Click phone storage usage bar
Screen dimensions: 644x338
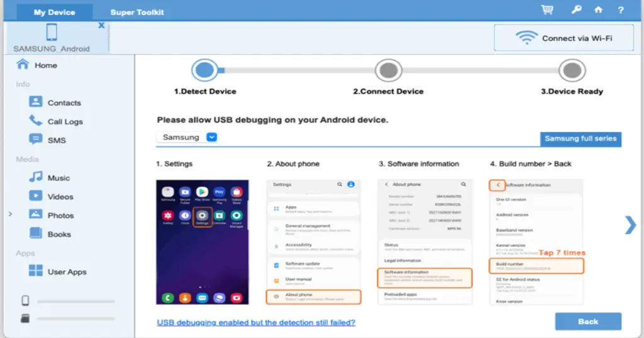[75, 301]
